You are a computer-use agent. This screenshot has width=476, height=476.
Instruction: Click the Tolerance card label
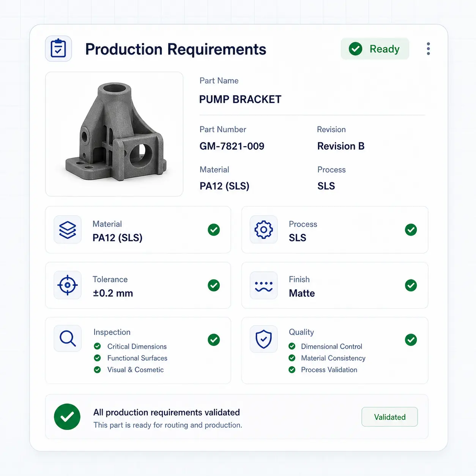(110, 279)
